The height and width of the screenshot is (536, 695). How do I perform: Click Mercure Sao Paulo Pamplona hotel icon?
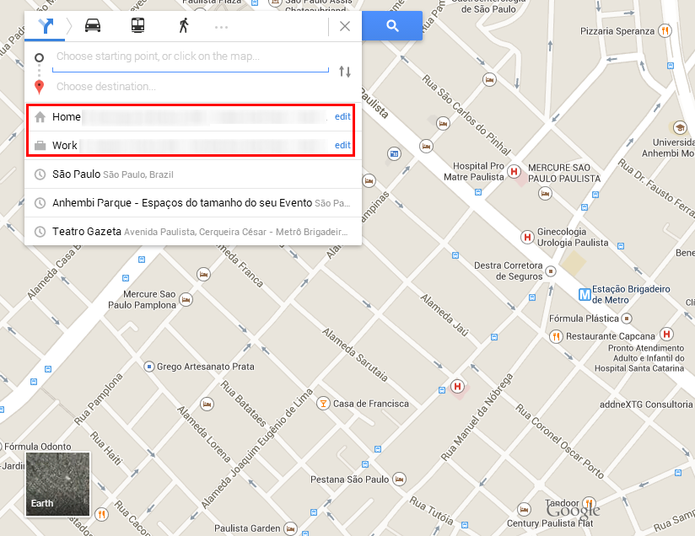click(x=186, y=300)
